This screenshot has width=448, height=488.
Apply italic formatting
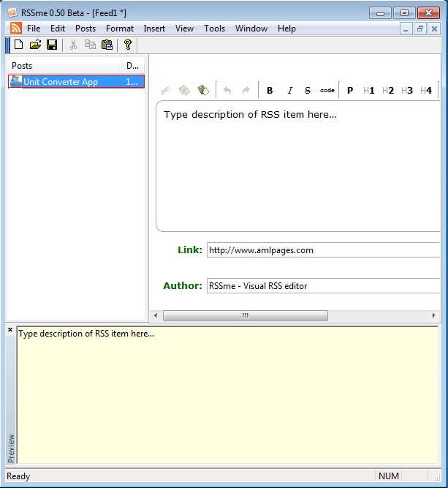click(289, 91)
